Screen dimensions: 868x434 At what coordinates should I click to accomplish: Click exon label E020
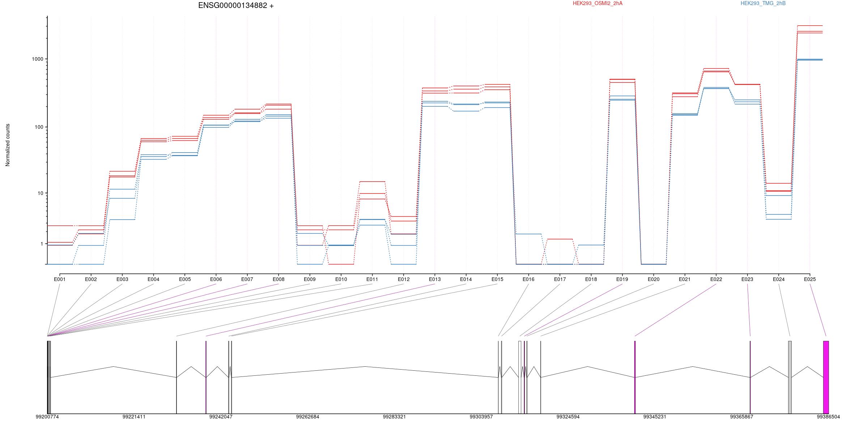click(x=654, y=279)
